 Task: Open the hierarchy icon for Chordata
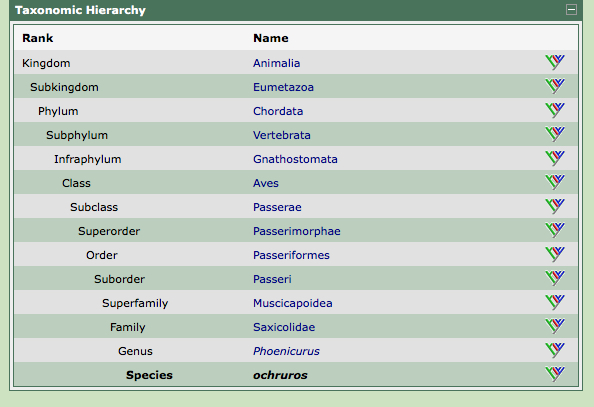click(x=555, y=110)
